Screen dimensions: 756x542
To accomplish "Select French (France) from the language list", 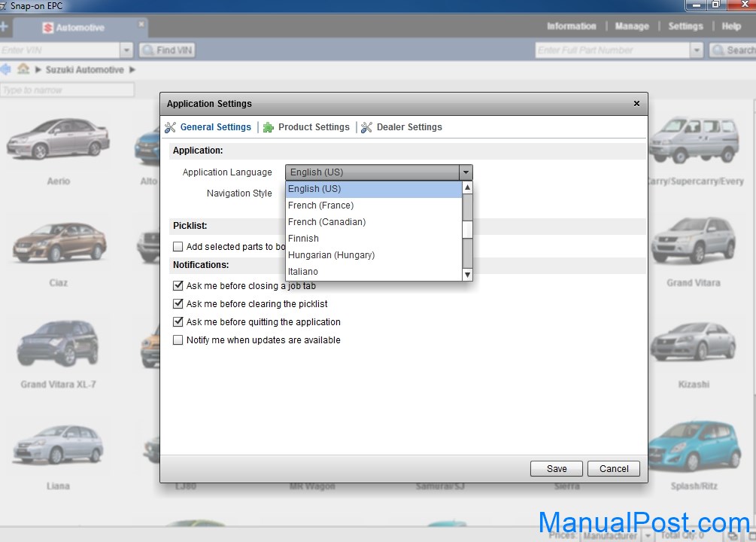I will tap(374, 205).
